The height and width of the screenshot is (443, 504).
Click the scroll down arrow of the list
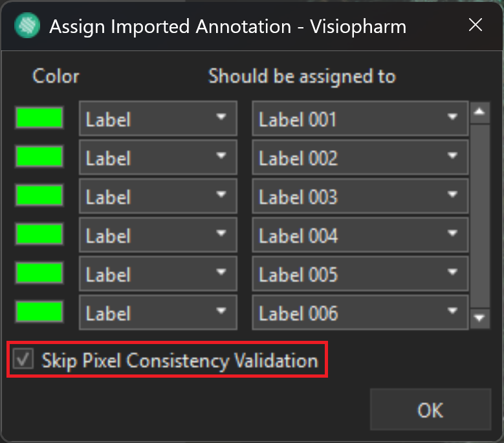pyautogui.click(x=479, y=318)
